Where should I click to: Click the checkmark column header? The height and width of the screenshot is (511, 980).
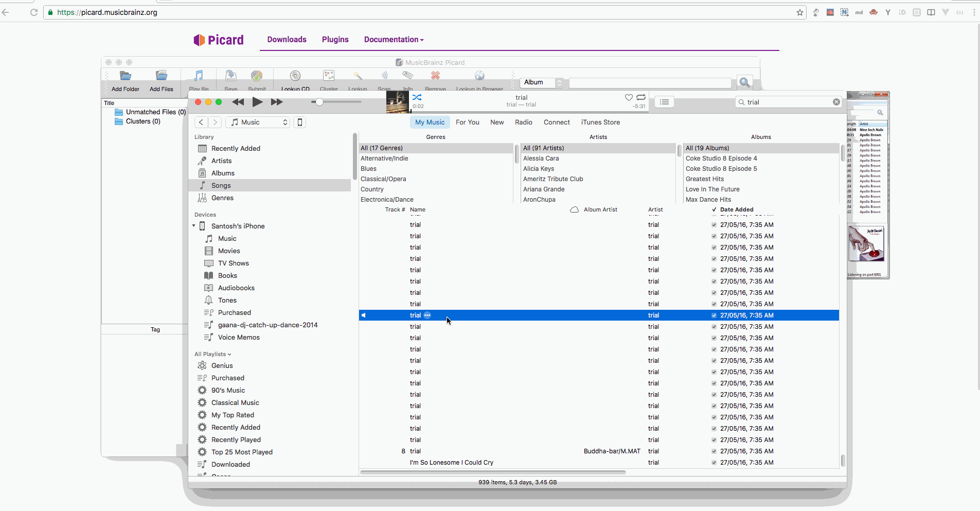click(x=714, y=209)
